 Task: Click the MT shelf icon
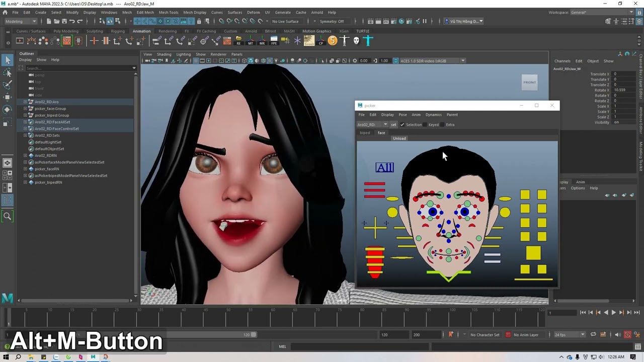click(x=250, y=41)
